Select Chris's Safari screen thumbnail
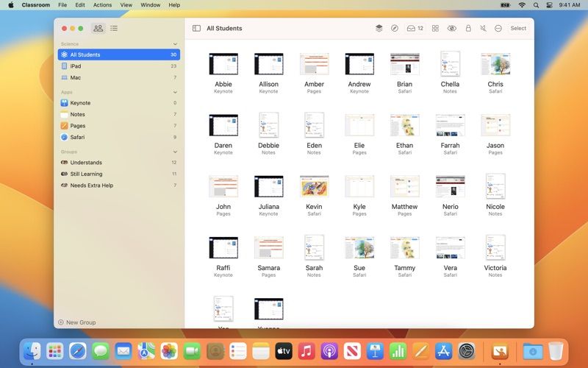The image size is (588, 368). point(495,64)
